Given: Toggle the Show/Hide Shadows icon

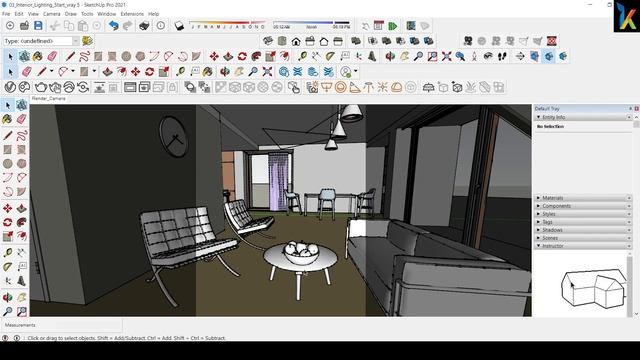Looking at the screenshot, I should (179, 26).
